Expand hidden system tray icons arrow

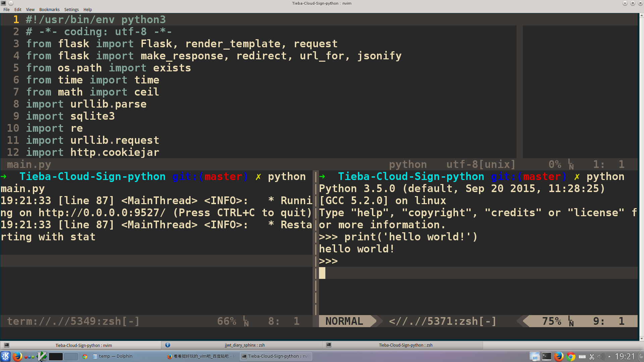click(609, 357)
